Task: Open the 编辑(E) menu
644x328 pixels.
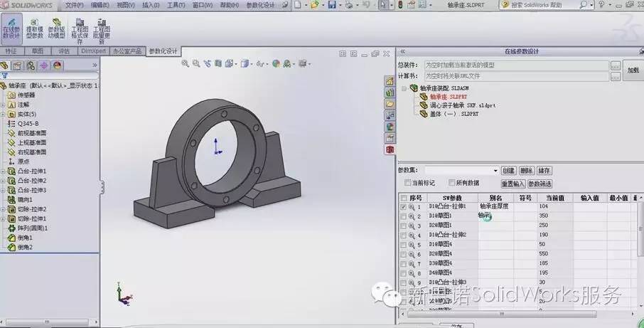Action: pyautogui.click(x=100, y=5)
